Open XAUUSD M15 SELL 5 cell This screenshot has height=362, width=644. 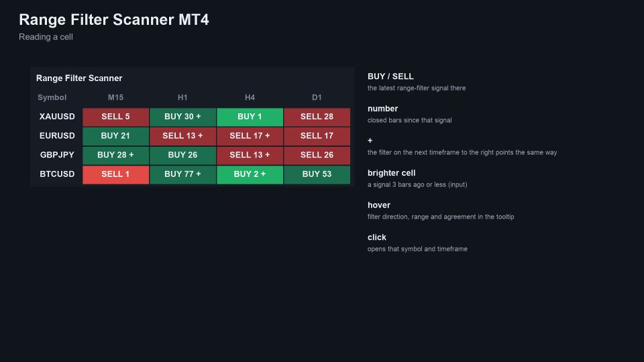pyautogui.click(x=116, y=117)
